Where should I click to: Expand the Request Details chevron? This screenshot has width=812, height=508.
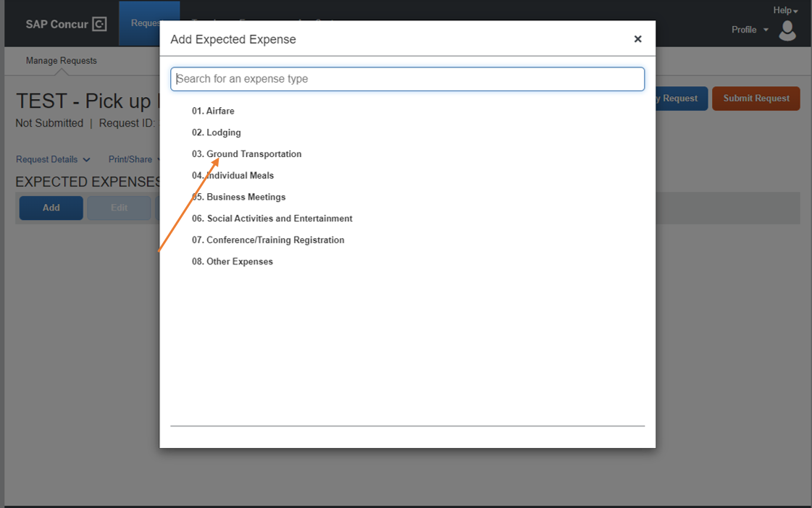pos(86,160)
